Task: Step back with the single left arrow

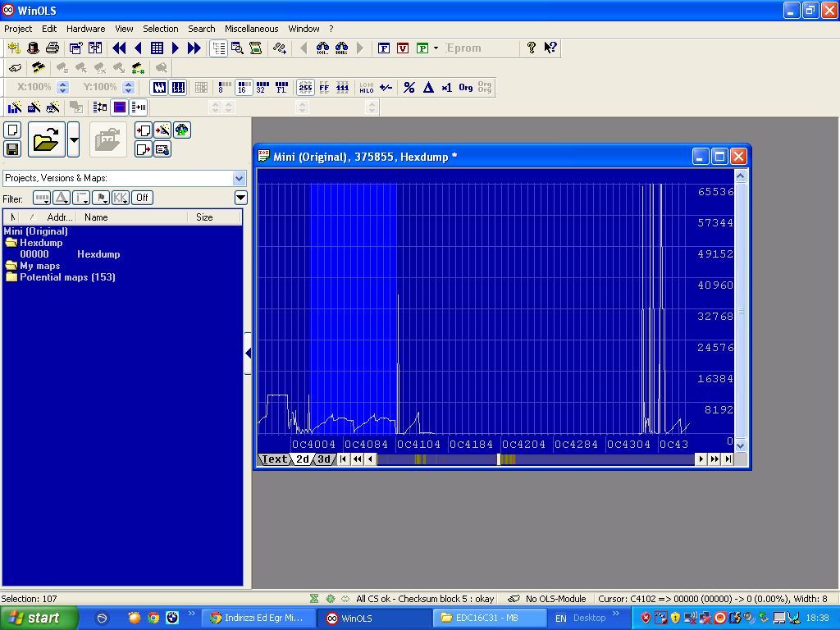Action: 138,48
